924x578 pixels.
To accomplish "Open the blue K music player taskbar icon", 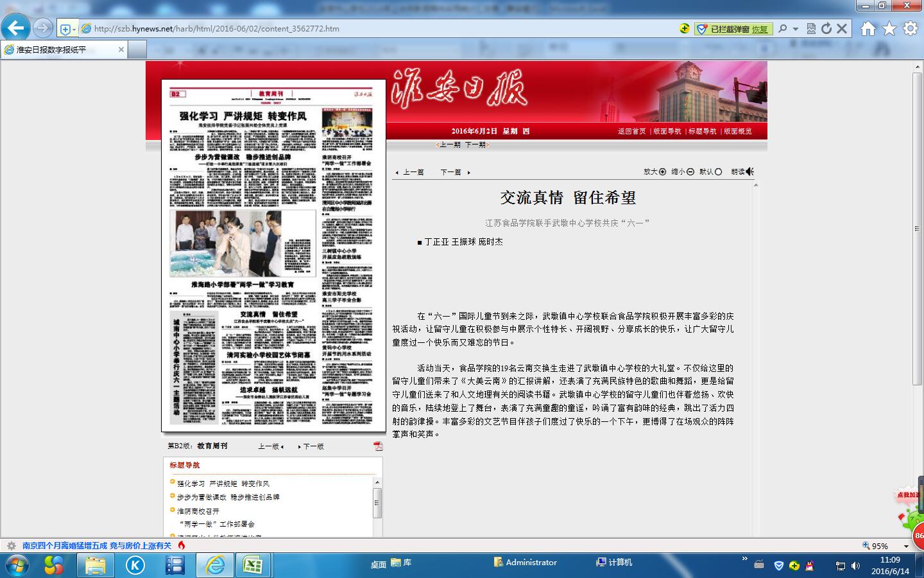I will pyautogui.click(x=135, y=565).
